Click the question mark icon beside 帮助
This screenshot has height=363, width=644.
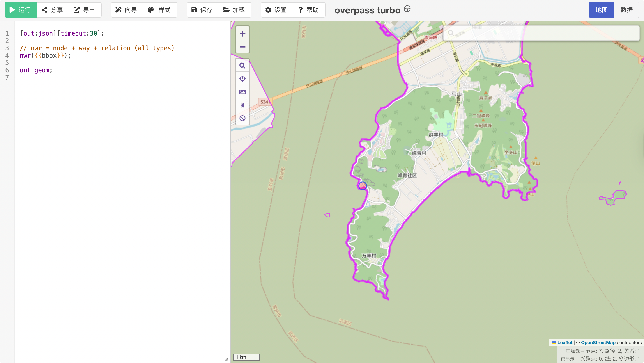(301, 10)
